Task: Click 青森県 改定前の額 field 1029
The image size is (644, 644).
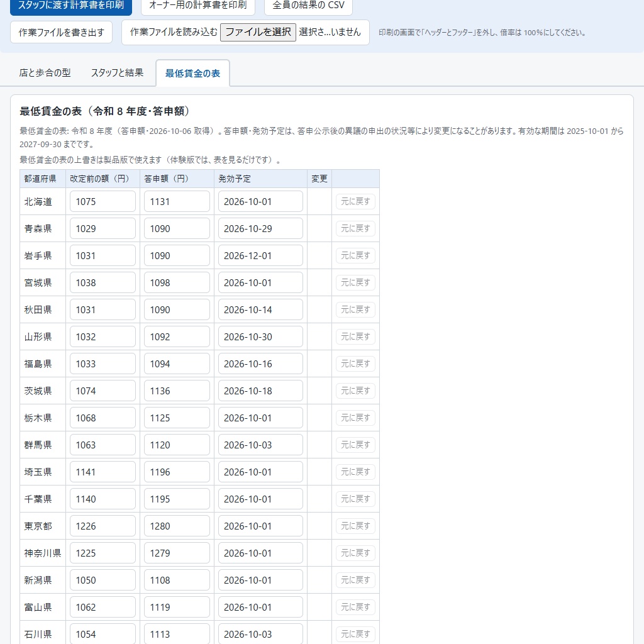Action: pyautogui.click(x=103, y=228)
